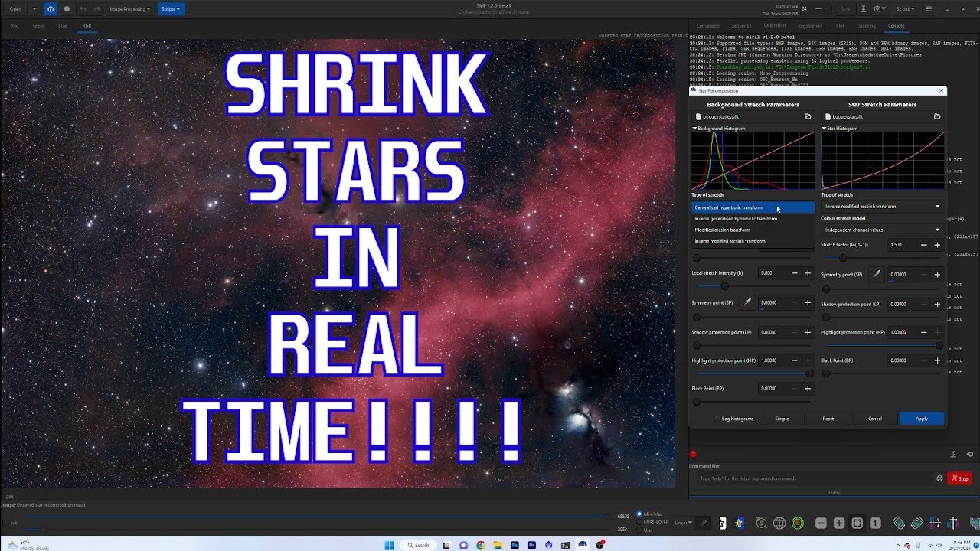Click the redo arrow icon

[96, 9]
